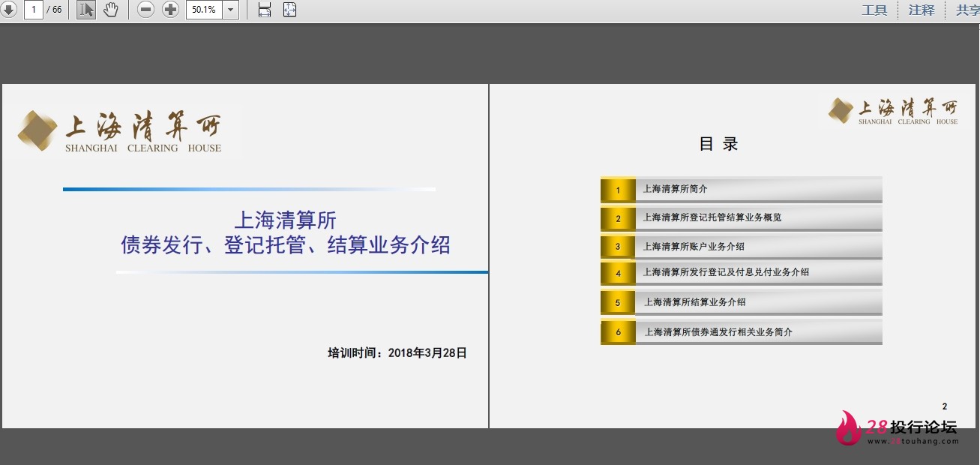Zoom out with the minus button
Image resolution: width=980 pixels, height=465 pixels.
[146, 10]
